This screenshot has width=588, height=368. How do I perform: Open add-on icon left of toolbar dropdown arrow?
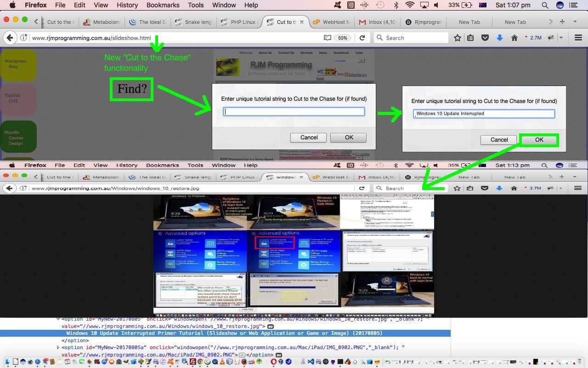pyautogui.click(x=551, y=38)
